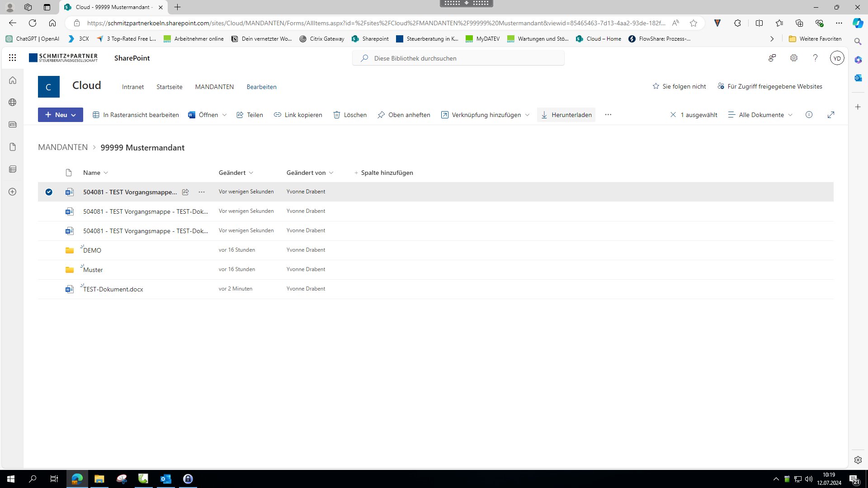The image size is (868, 488).
Task: Toggle Sie folgen nicht star to follow site
Action: coord(656,86)
